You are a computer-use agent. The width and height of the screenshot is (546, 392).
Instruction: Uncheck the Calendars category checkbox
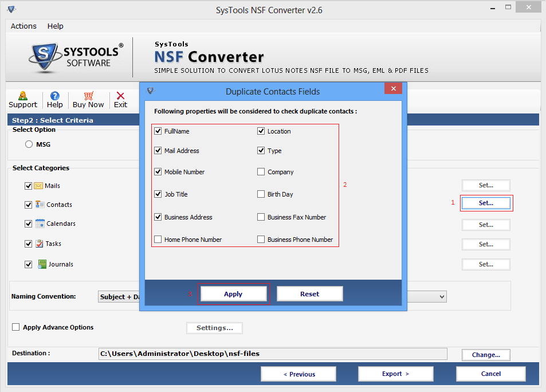tap(29, 224)
